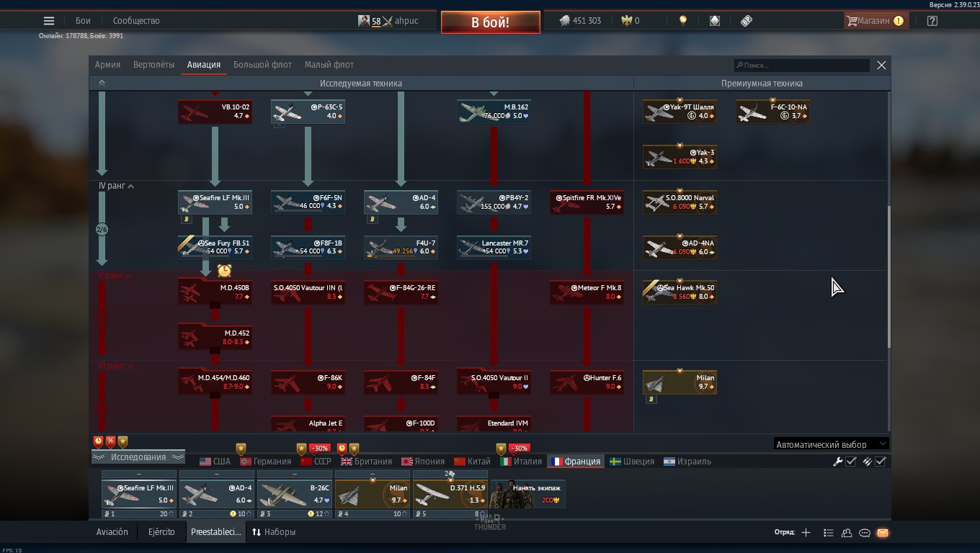Image resolution: width=980 pixels, height=553 pixels.
Task: Select the S.O.4050 Vautour IIN card
Action: click(x=308, y=292)
